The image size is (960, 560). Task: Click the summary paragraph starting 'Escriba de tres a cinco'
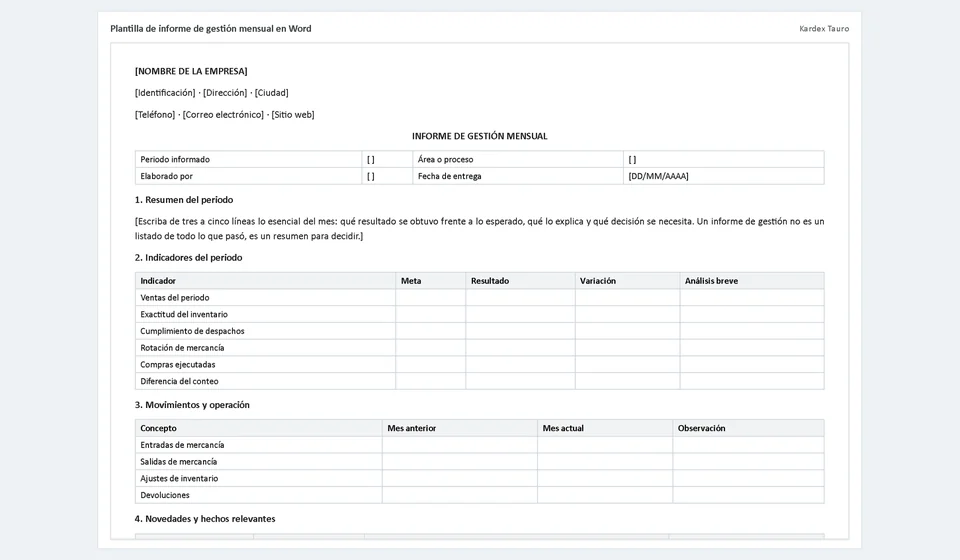[x=479, y=229]
